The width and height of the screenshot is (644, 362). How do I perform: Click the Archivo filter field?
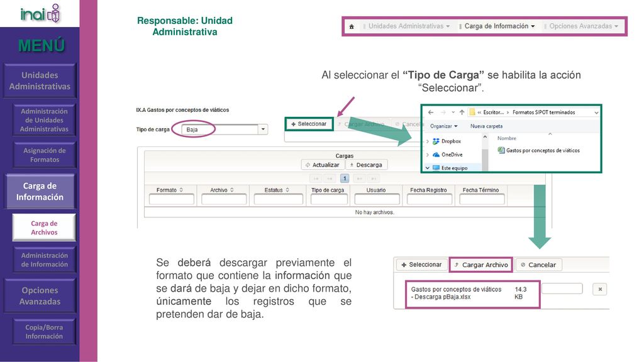coord(224,199)
